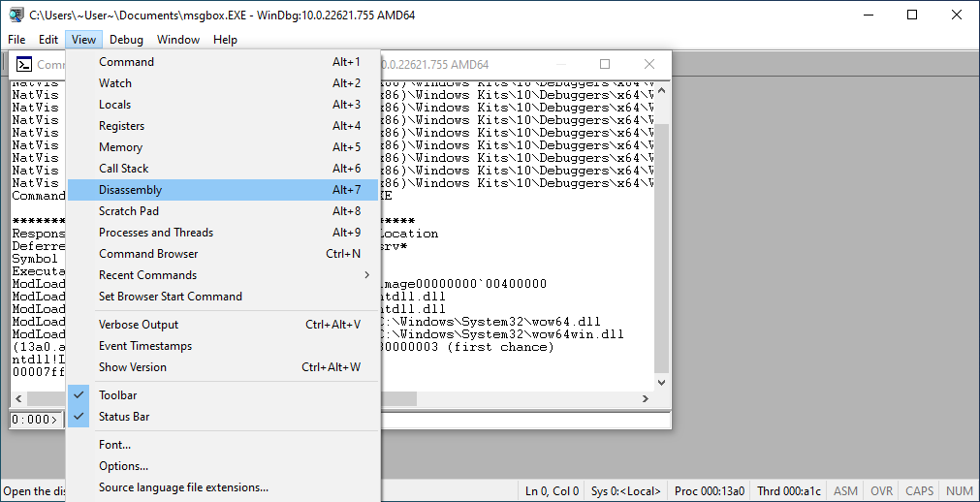Viewport: 980px width, 502px height.
Task: Maximize the Command child window
Action: (605, 64)
